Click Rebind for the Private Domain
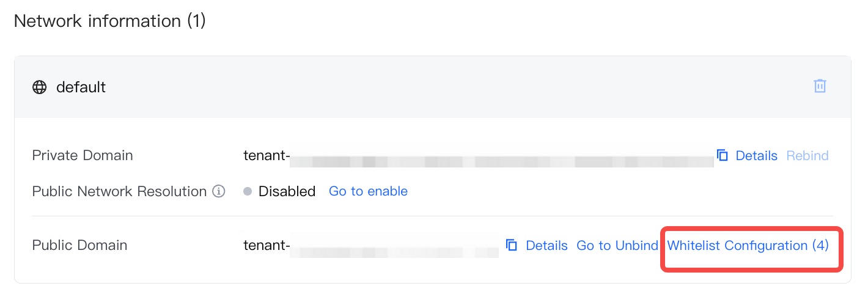This screenshot has width=868, height=297. tap(807, 156)
